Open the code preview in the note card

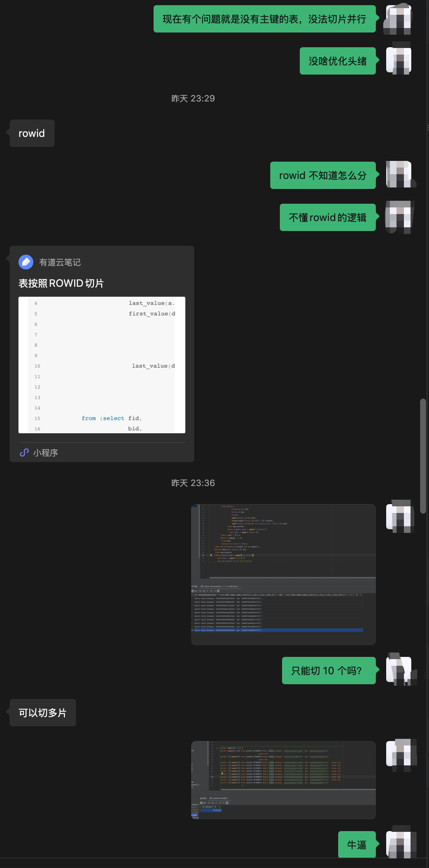click(x=102, y=365)
